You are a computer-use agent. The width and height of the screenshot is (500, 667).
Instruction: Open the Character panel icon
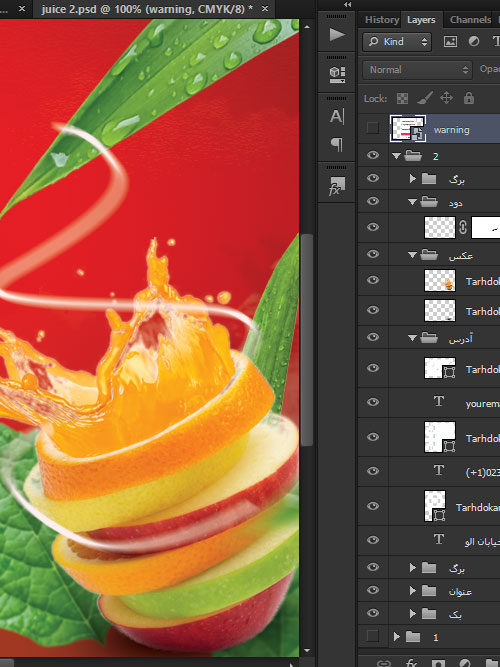click(337, 116)
